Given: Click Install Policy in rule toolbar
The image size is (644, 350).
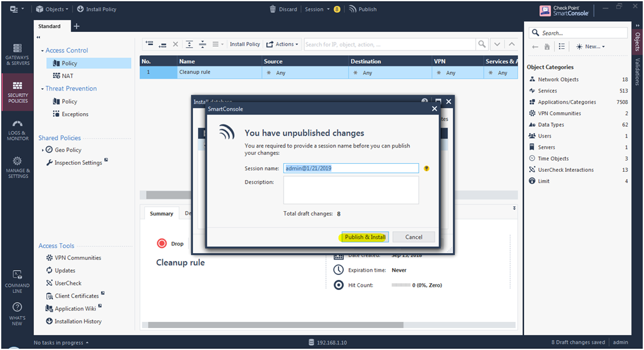Looking at the screenshot, I should click(x=245, y=44).
